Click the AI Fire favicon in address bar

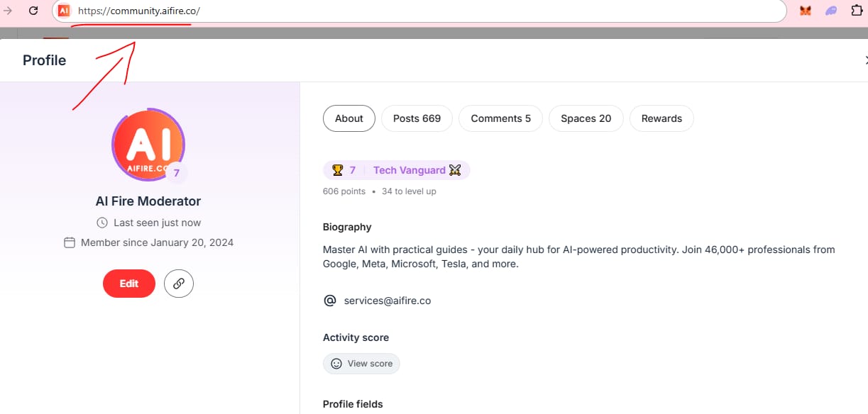tap(64, 11)
